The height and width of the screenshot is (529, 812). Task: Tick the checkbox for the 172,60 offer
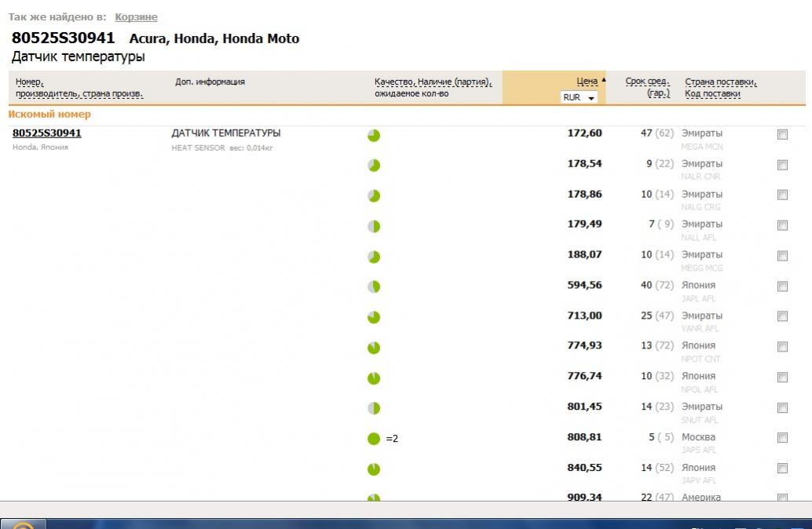782,135
